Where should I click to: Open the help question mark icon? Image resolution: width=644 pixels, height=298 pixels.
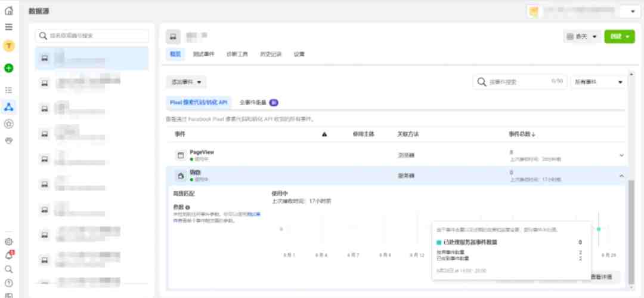(x=8, y=283)
